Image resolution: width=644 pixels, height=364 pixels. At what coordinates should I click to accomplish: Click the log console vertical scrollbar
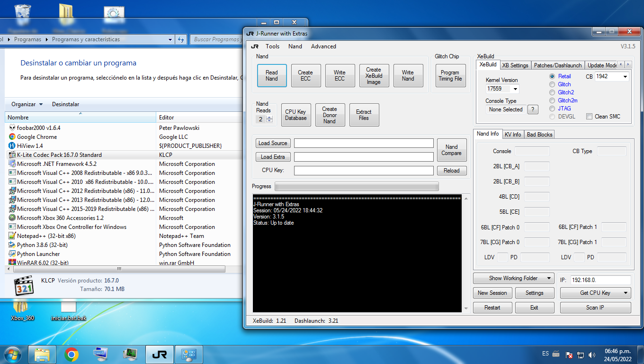point(466,253)
